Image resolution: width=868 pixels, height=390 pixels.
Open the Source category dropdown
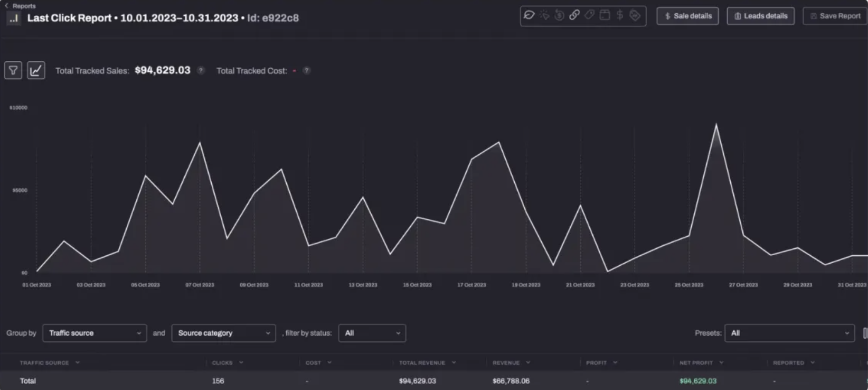pos(223,333)
